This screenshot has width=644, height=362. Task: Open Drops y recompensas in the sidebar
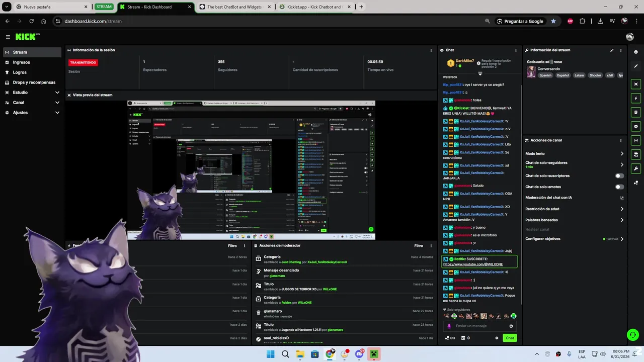32,82
